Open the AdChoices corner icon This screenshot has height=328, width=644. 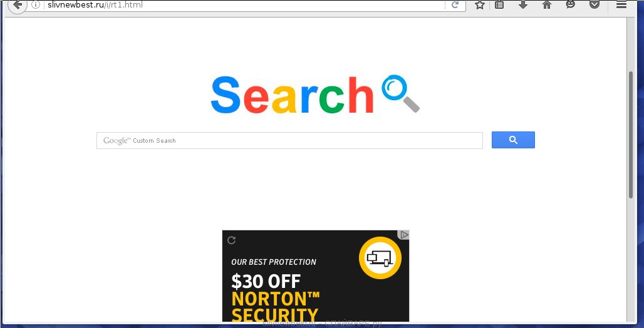(x=403, y=235)
